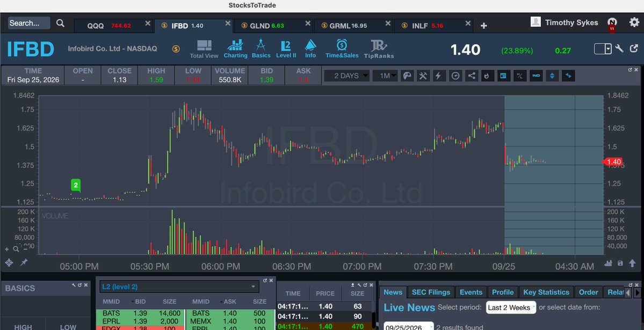Screen dimensions: 644x330
Task: Open the layout selector dropdown in header
Action: 603,49
